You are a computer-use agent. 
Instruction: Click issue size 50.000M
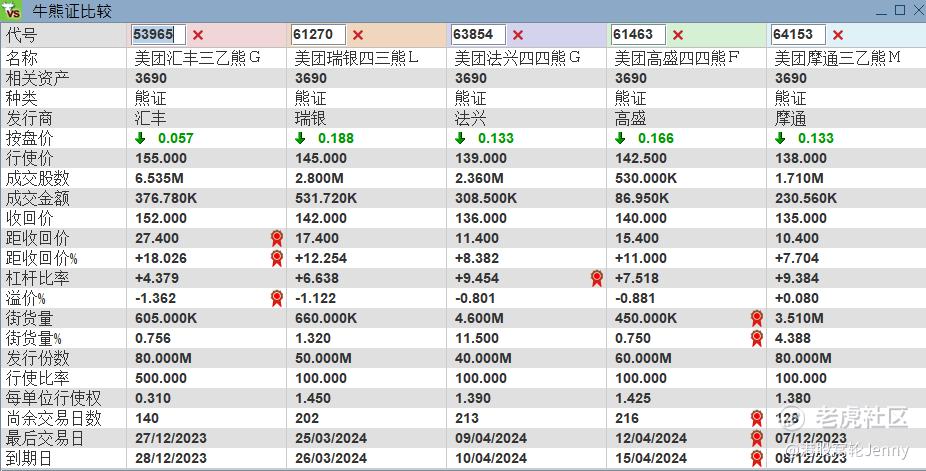tap(323, 358)
